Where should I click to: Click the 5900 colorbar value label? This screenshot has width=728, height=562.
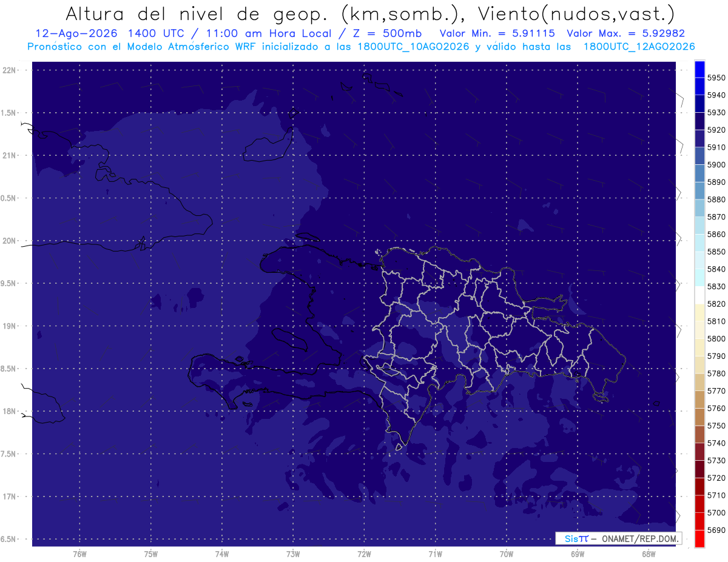point(716,165)
